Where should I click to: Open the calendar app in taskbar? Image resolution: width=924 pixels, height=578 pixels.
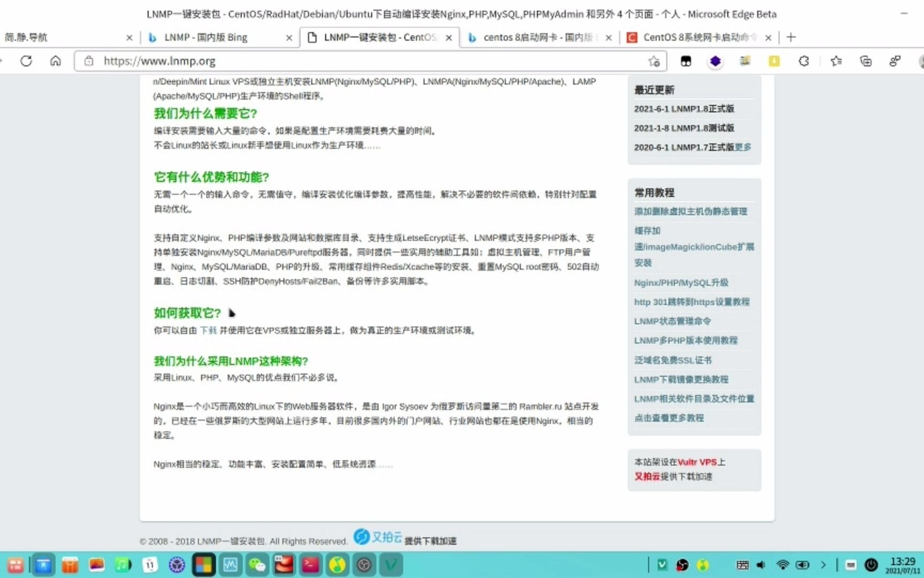(x=150, y=565)
